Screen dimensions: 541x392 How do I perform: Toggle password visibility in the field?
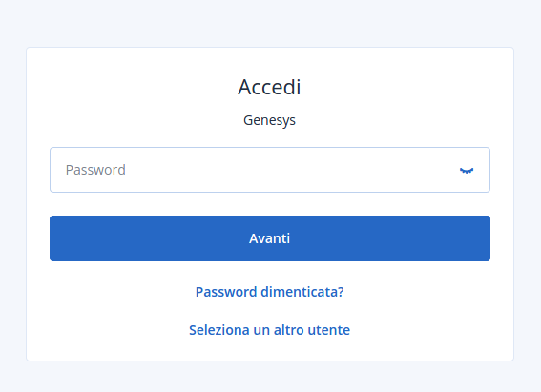[x=467, y=171]
